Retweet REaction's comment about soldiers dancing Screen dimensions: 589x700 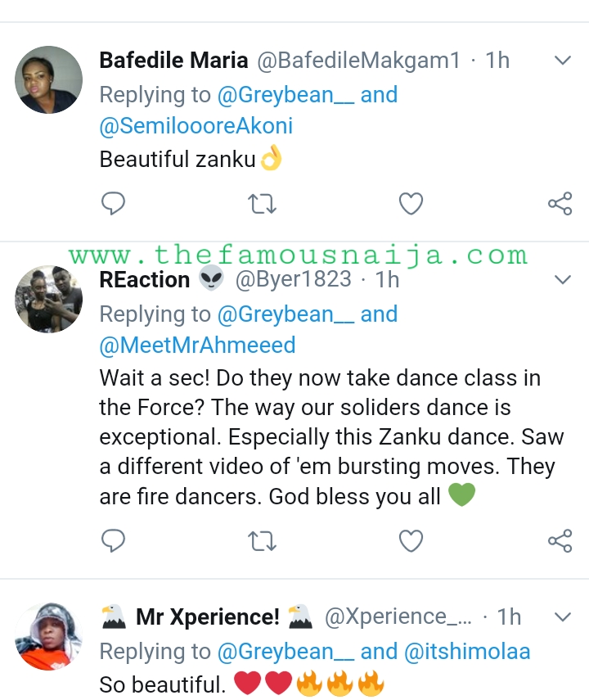262,540
